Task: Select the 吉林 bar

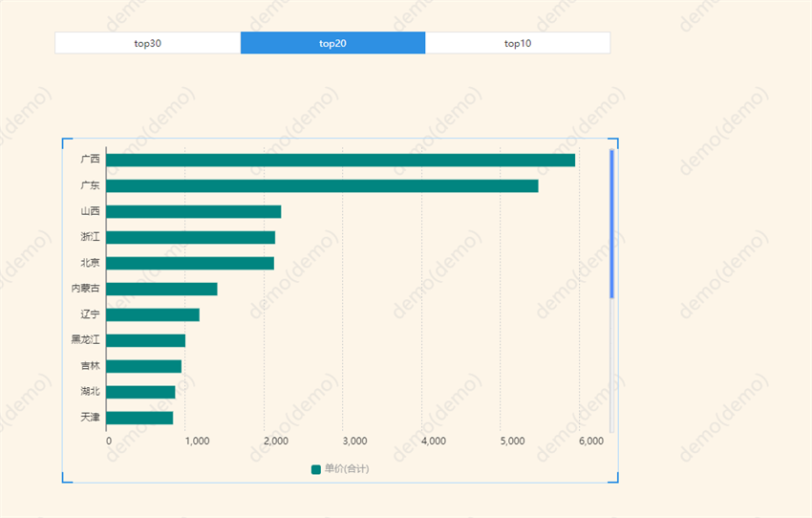Action: pos(144,366)
